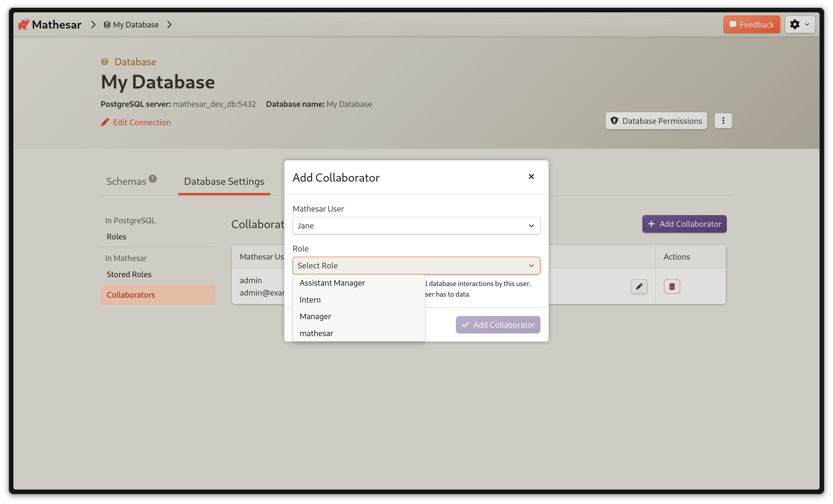Open the Database Permissions shield panel

(x=655, y=121)
